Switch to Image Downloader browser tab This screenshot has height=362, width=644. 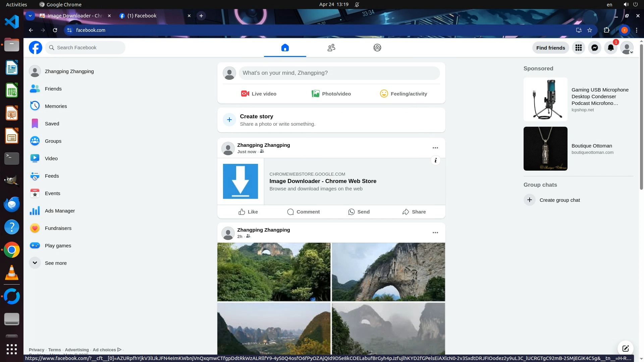(74, 16)
